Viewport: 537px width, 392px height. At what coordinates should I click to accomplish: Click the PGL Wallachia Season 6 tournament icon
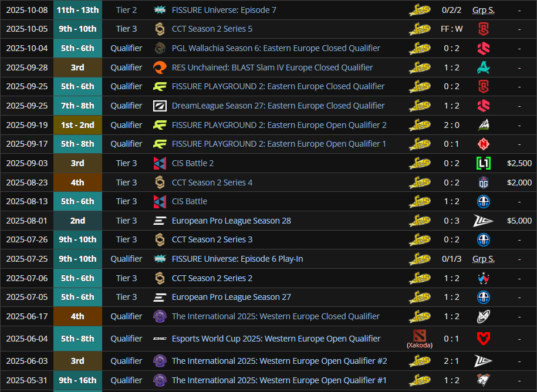pos(160,48)
